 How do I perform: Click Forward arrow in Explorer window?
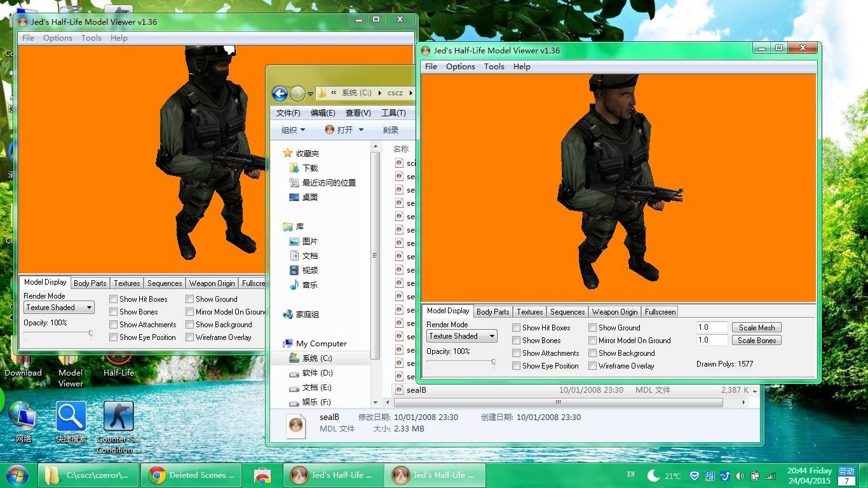pyautogui.click(x=297, y=93)
